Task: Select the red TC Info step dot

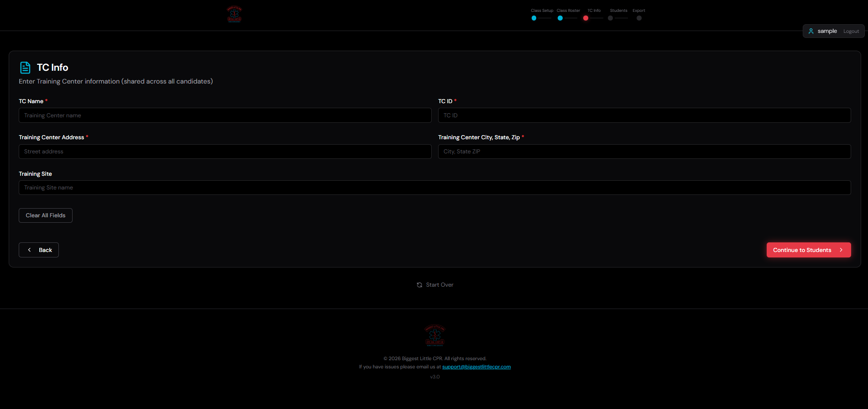Action: coord(586,18)
